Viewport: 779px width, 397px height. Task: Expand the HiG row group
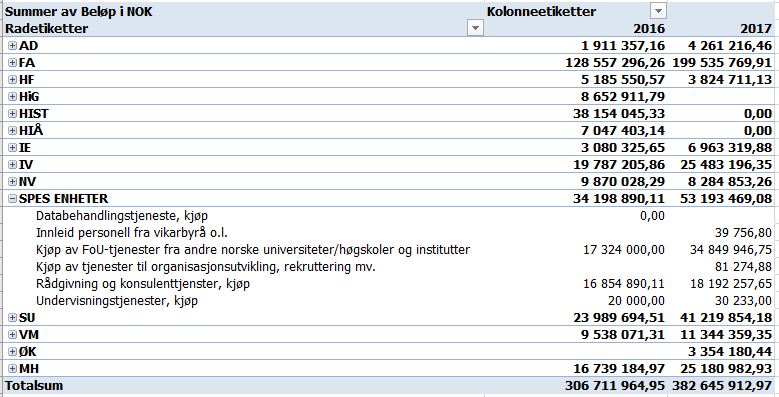(x=13, y=96)
